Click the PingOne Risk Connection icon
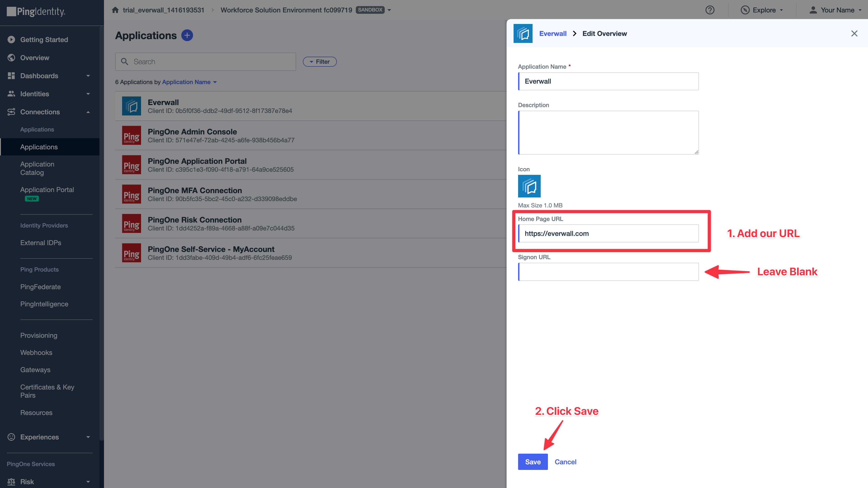This screenshot has height=488, width=868. point(131,223)
